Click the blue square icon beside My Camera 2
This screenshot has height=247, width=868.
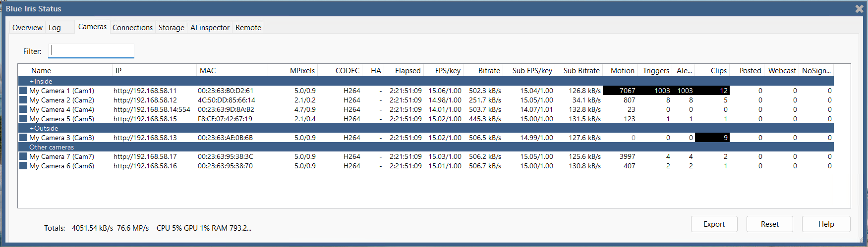pos(23,100)
